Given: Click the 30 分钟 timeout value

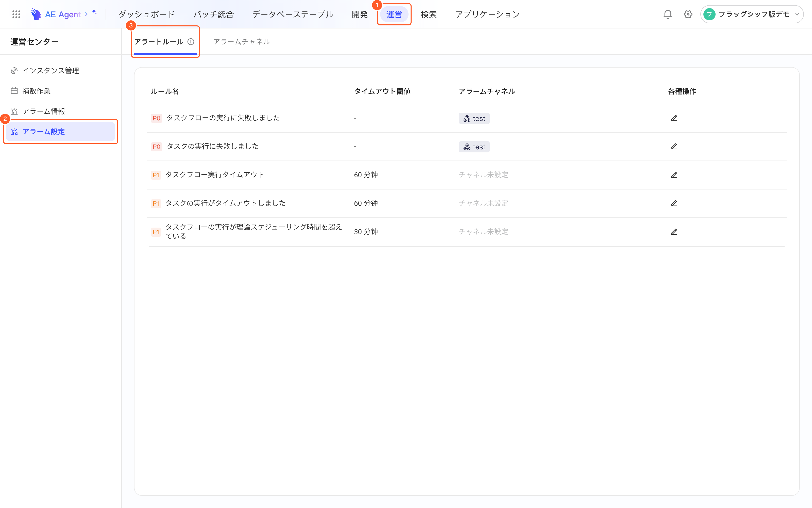Looking at the screenshot, I should (x=366, y=232).
